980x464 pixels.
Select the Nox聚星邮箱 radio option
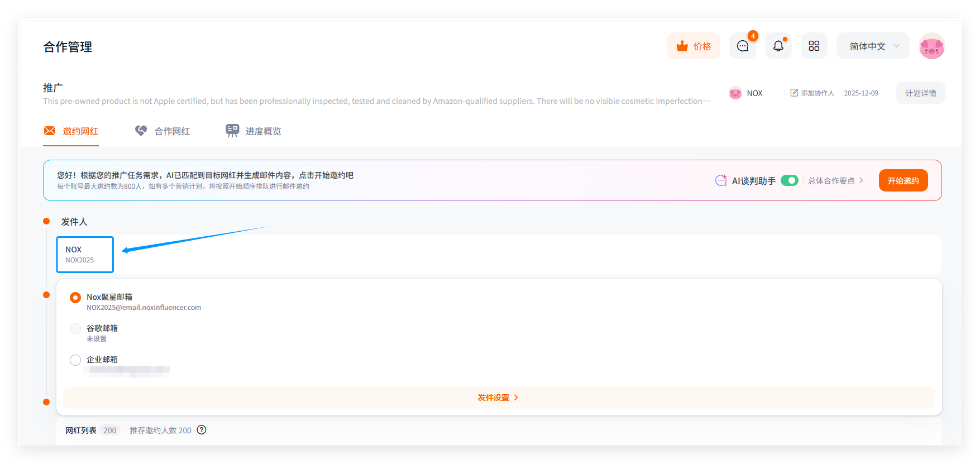click(x=75, y=298)
